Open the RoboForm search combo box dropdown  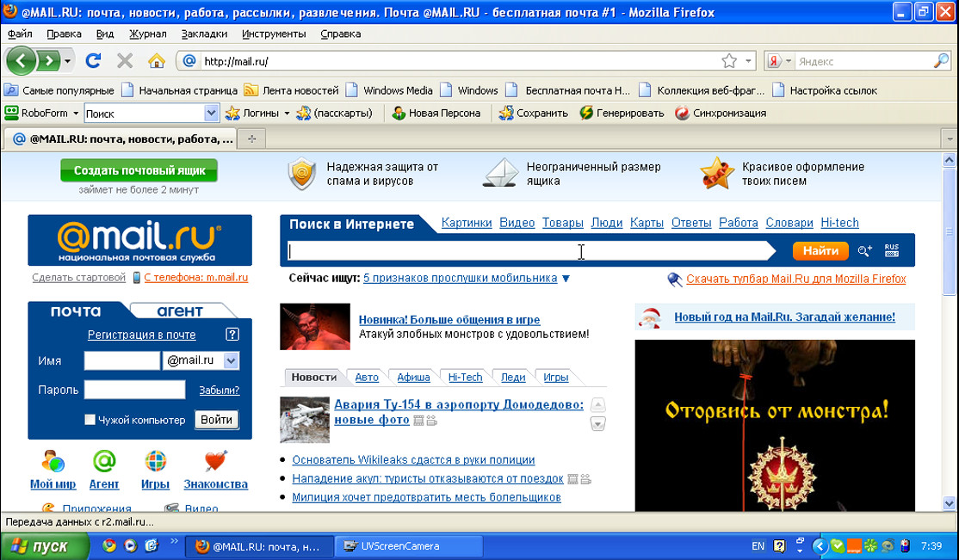click(x=212, y=113)
